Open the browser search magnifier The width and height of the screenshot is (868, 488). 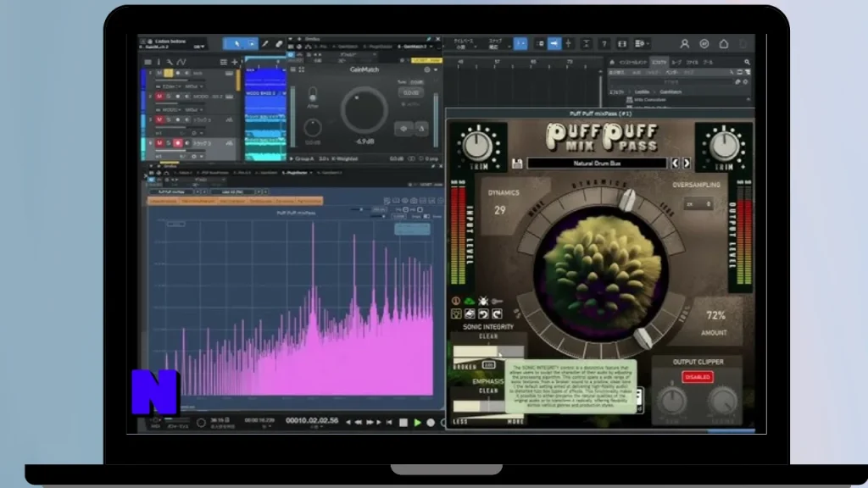pos(747,63)
